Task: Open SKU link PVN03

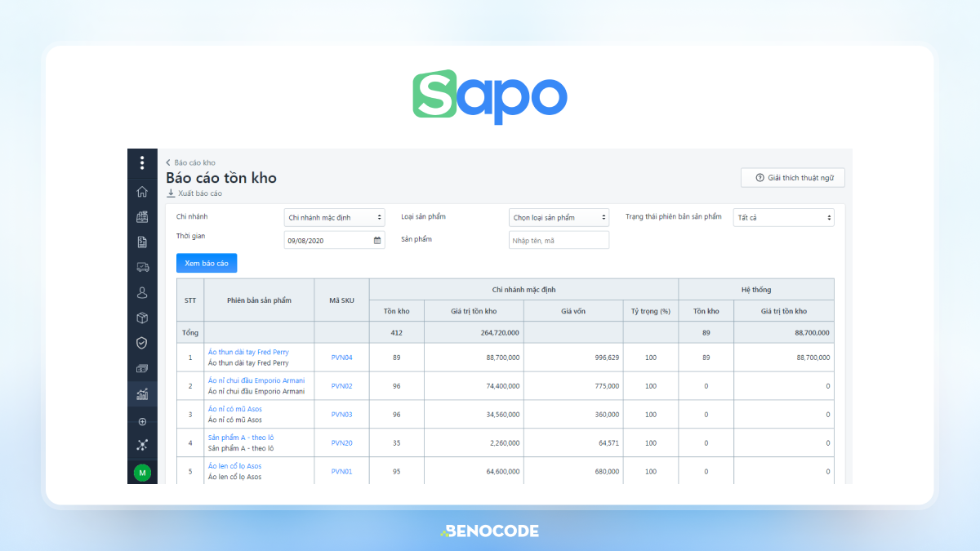Action: tap(341, 415)
